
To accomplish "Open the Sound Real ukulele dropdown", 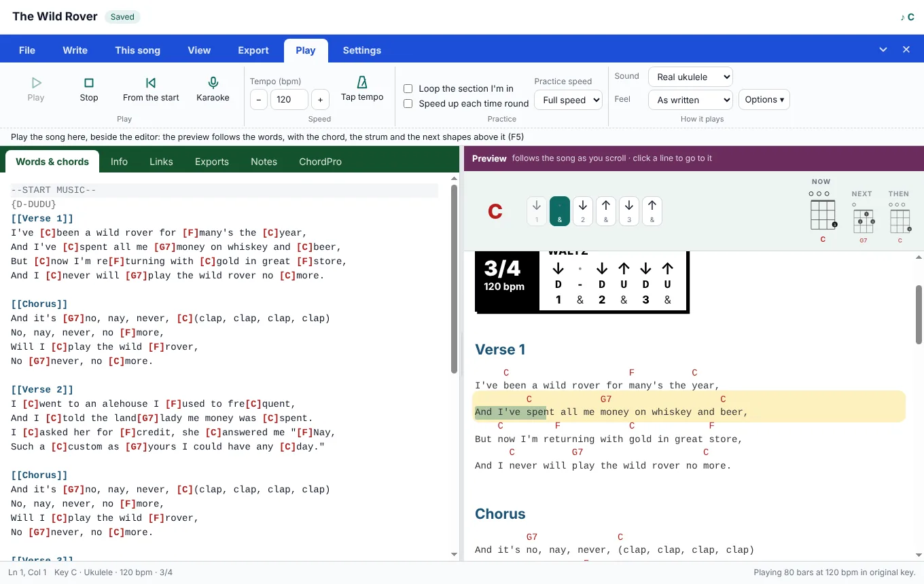I will [690, 77].
